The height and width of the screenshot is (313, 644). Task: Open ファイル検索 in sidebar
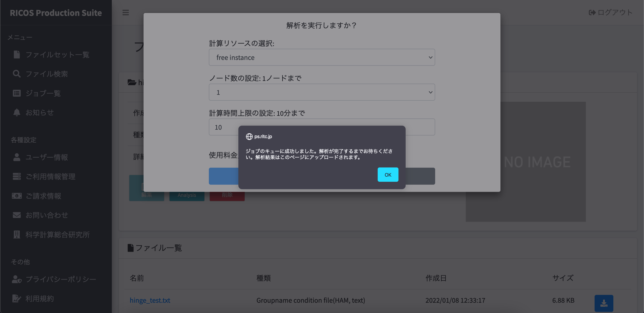pyautogui.click(x=47, y=74)
